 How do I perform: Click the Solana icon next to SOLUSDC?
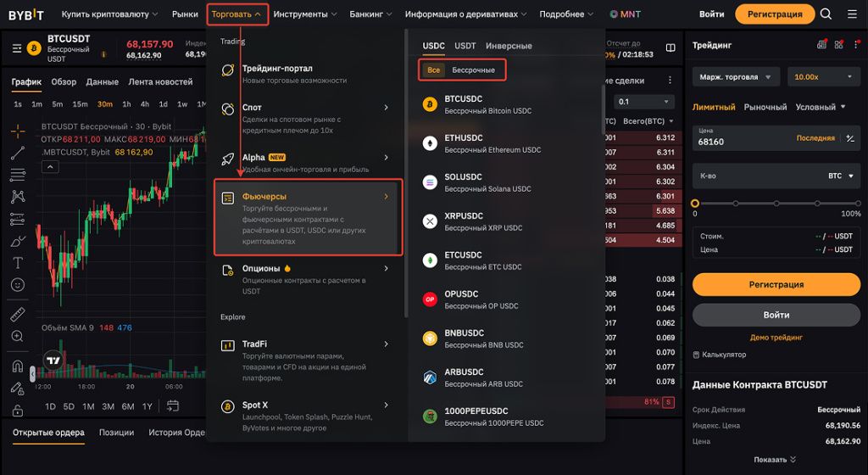click(430, 182)
